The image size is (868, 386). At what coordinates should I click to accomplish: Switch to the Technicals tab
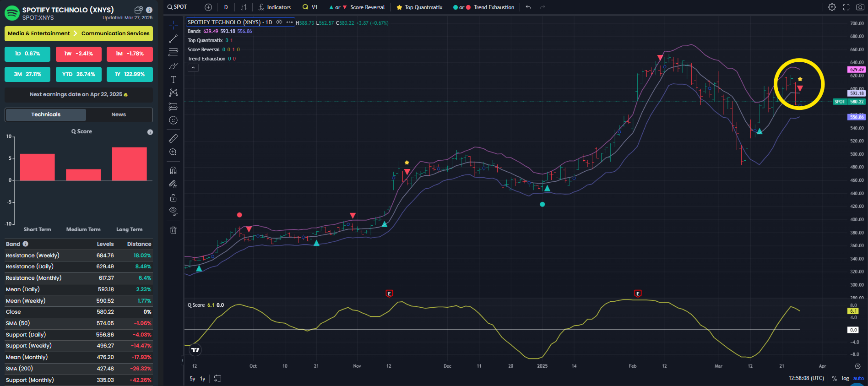[x=46, y=114]
